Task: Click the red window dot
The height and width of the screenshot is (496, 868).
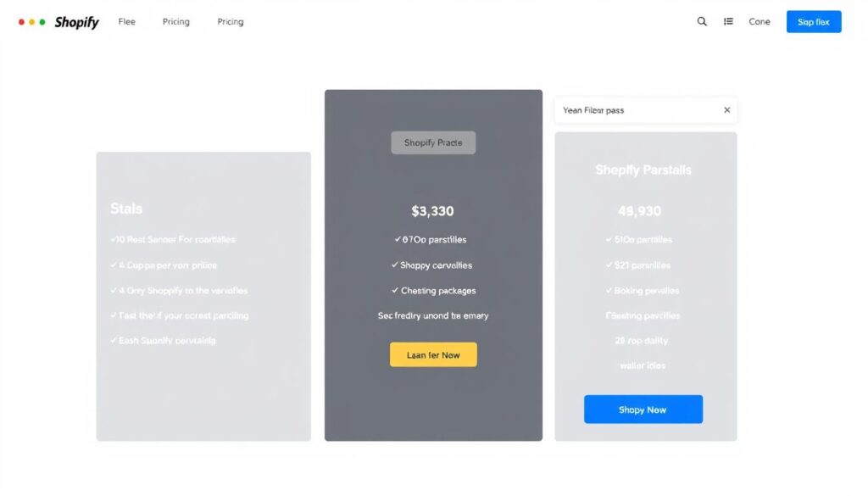Action: (21, 22)
